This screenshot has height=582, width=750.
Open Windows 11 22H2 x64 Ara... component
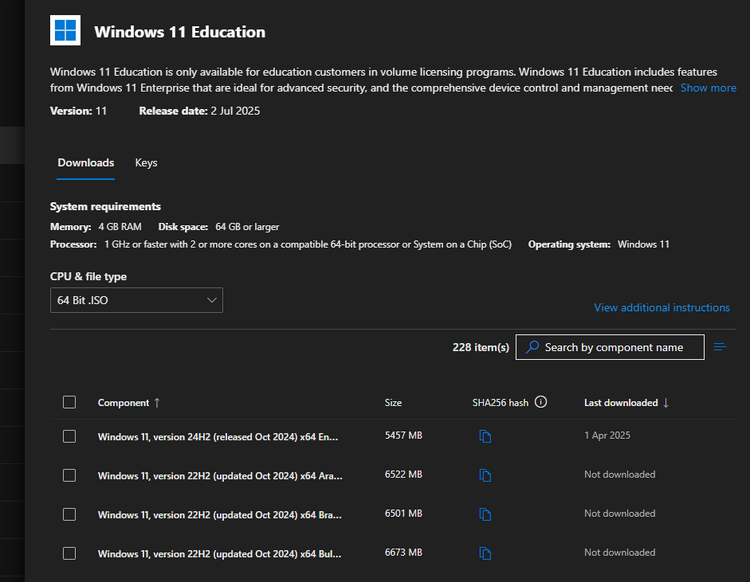pyautogui.click(x=220, y=476)
